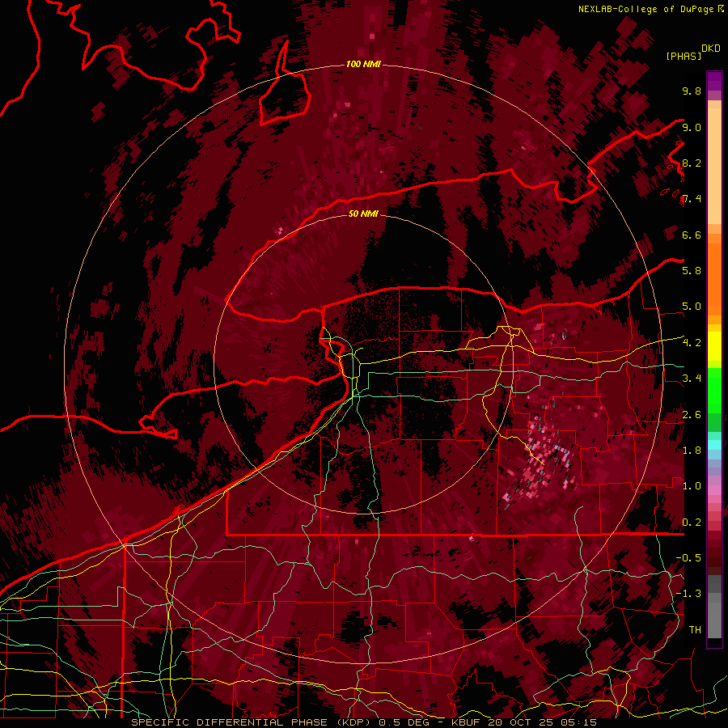Click the "50 NMI" range ring label
Viewport: 728px width, 728px height.
(x=363, y=214)
